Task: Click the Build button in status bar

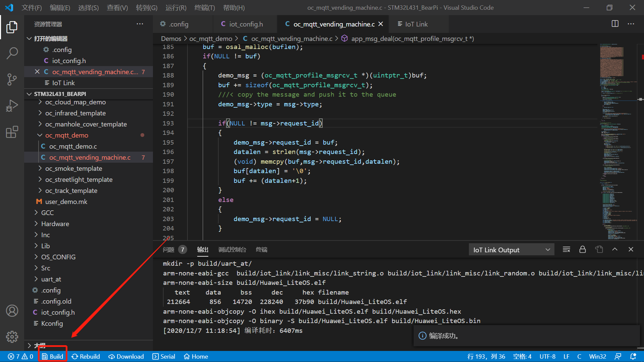Action: tap(53, 357)
